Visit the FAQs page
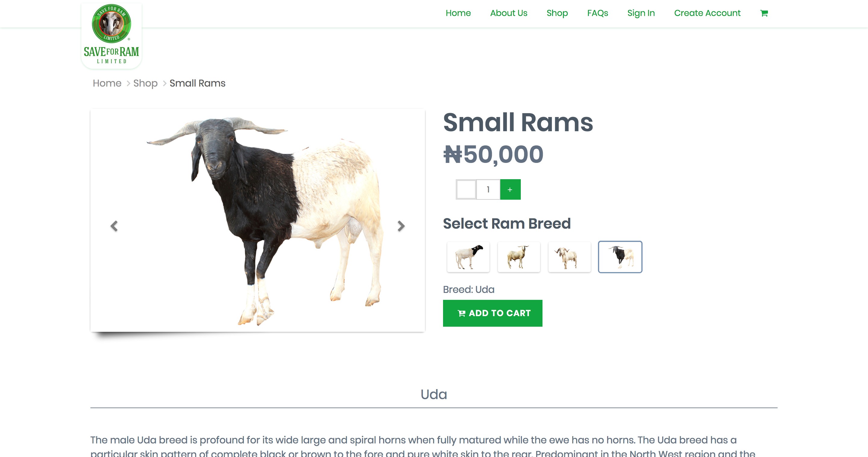 pyautogui.click(x=597, y=13)
